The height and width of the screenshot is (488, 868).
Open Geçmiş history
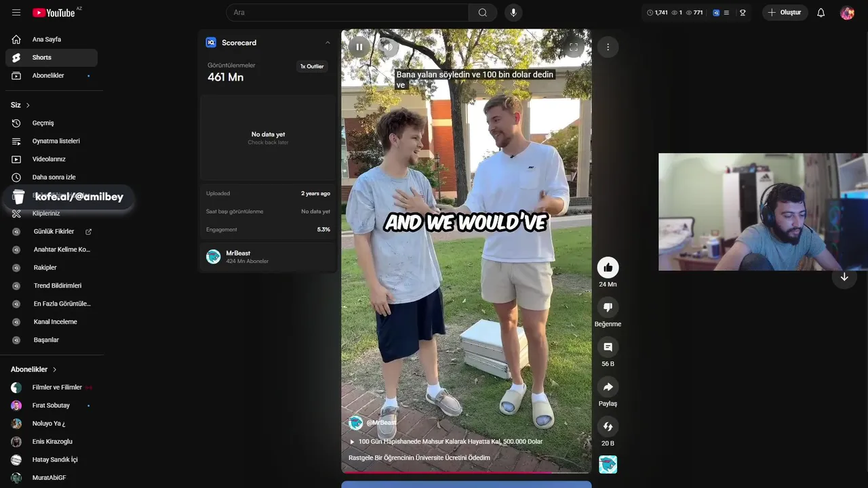(x=52, y=123)
